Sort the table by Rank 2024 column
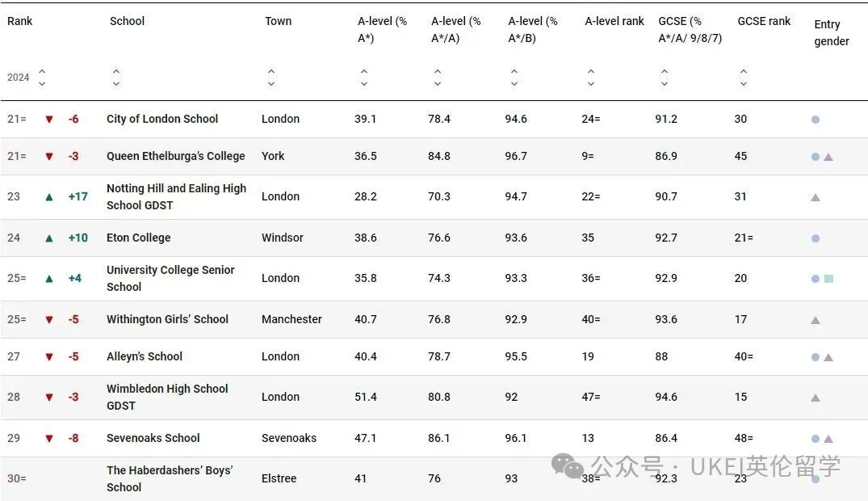 [x=42, y=78]
